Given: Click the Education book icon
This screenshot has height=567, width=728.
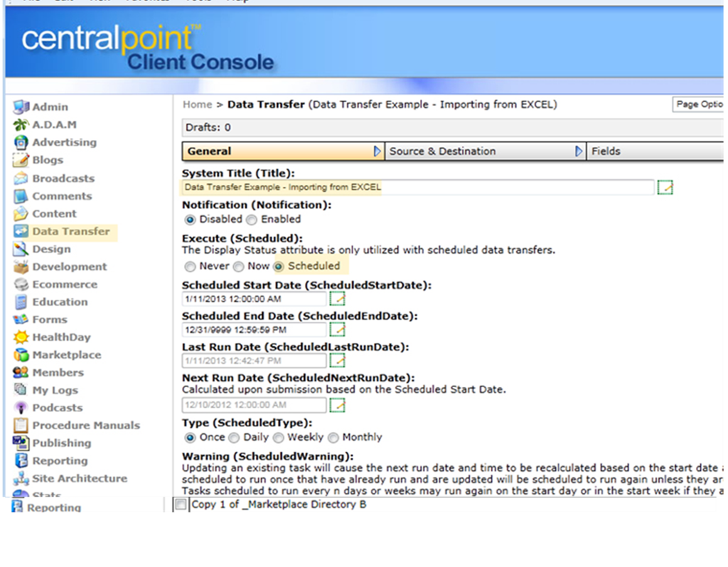Looking at the screenshot, I should (x=21, y=302).
